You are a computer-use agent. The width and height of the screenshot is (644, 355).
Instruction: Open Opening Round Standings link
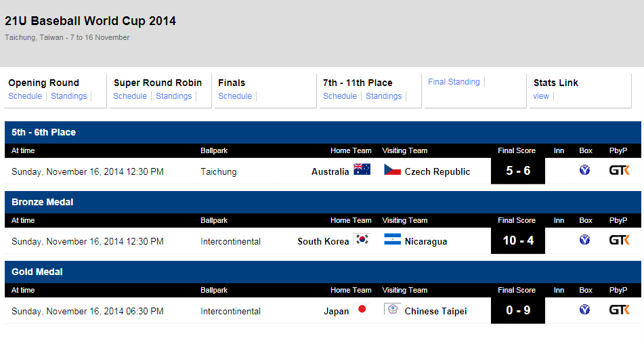pyautogui.click(x=69, y=96)
